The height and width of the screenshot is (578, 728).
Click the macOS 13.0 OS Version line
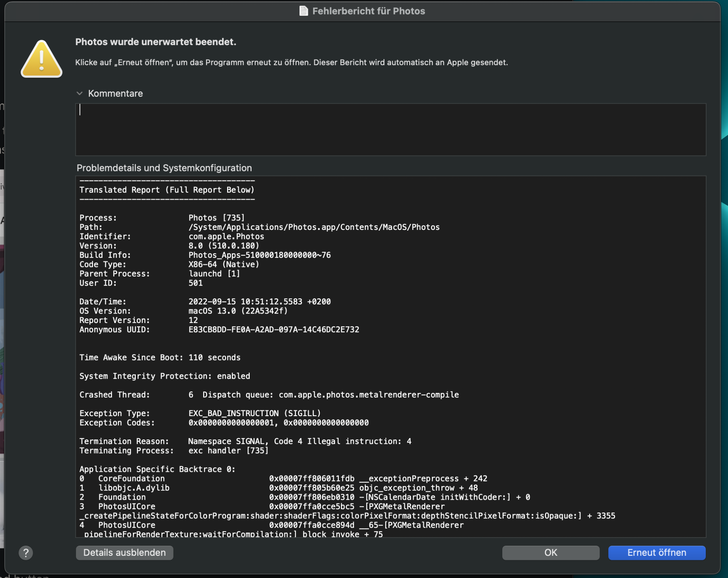238,311
